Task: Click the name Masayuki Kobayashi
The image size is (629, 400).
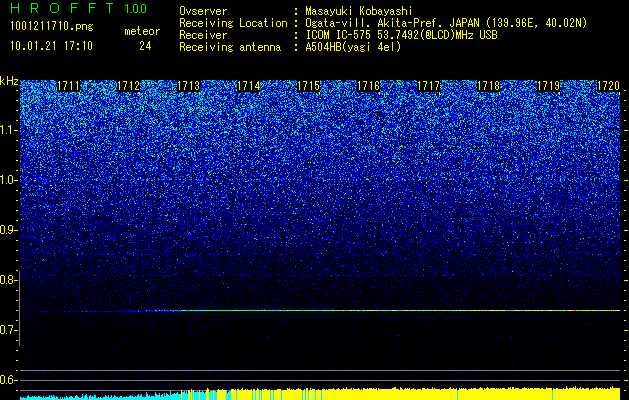Action: click(359, 11)
